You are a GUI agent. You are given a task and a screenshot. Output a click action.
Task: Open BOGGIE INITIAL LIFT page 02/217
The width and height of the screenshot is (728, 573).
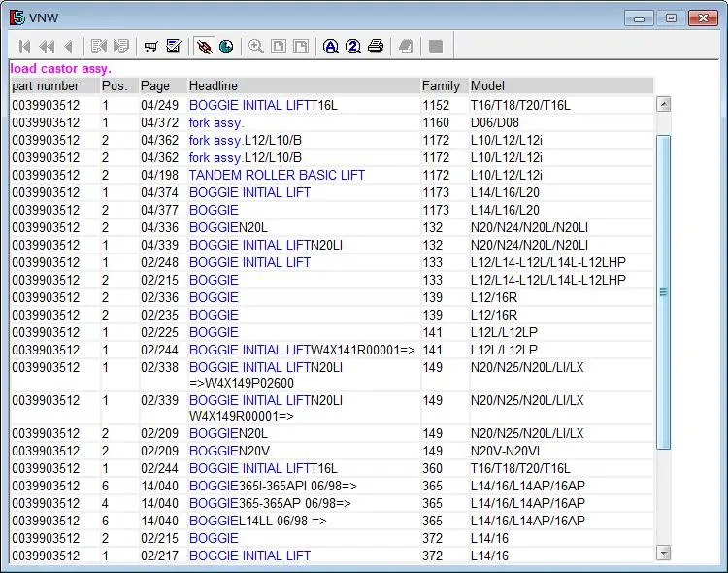click(x=249, y=556)
